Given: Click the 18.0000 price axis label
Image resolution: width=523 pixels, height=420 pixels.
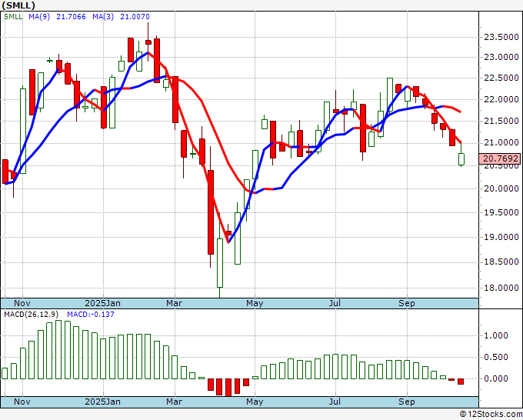Looking at the screenshot, I should 501,288.
